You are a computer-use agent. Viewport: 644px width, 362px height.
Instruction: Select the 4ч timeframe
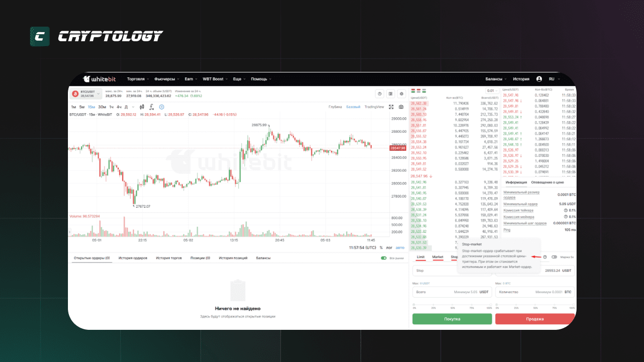pyautogui.click(x=119, y=107)
